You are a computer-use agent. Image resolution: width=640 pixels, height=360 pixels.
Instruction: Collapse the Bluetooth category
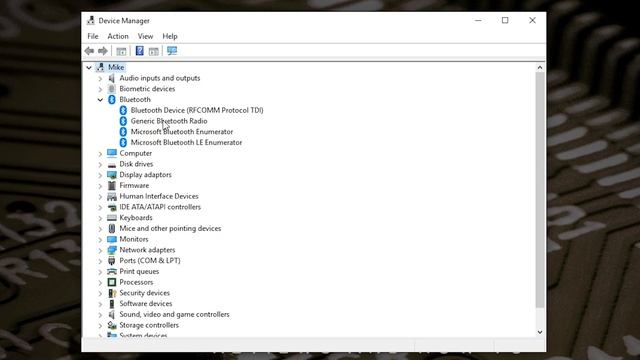click(x=100, y=100)
